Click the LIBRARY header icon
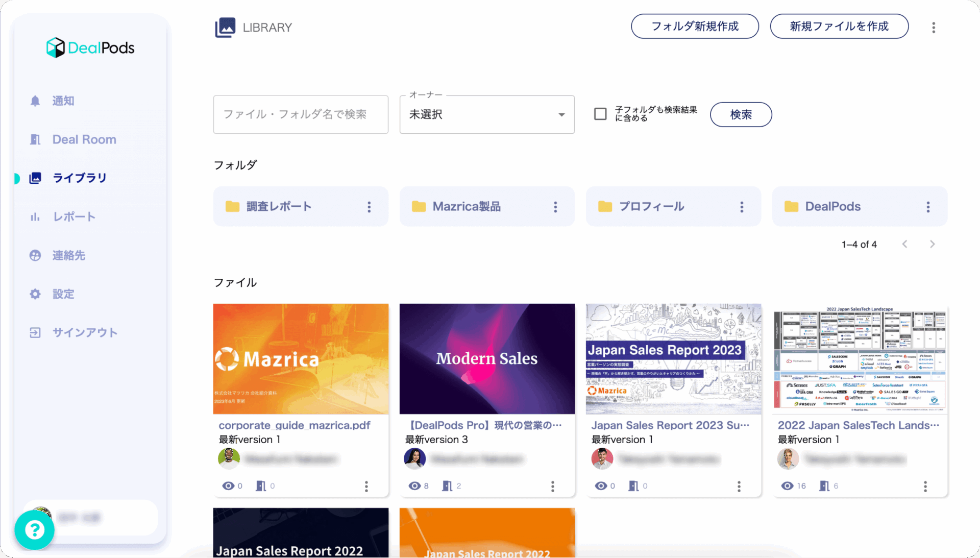 coord(225,28)
